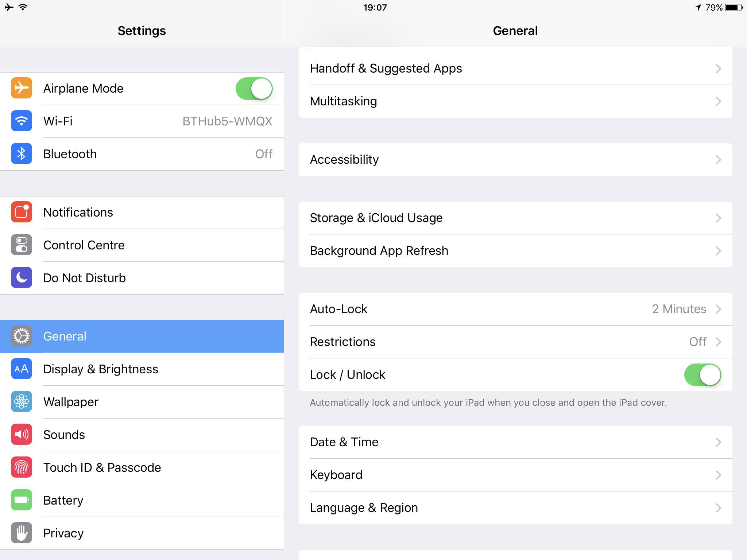This screenshot has height=560, width=747.
Task: Tap the 2 Minutes Auto-Lock value
Action: [x=679, y=309]
